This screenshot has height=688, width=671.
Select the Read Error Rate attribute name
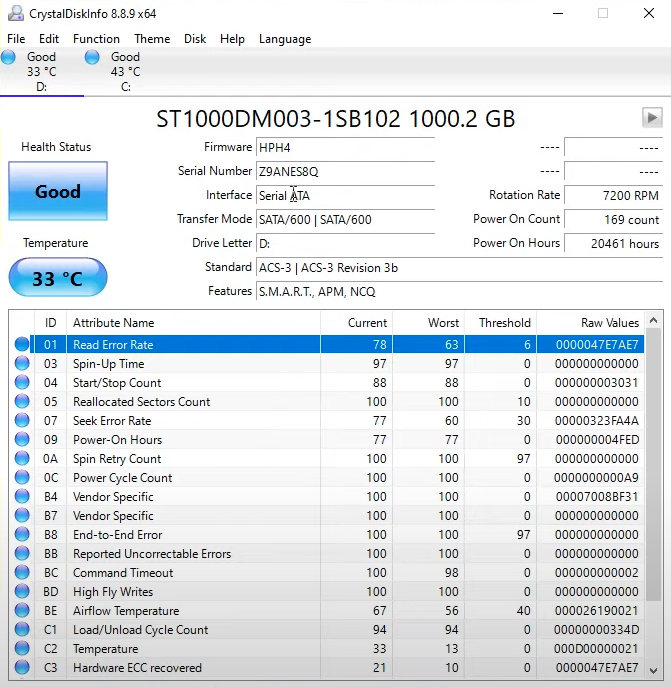113,344
